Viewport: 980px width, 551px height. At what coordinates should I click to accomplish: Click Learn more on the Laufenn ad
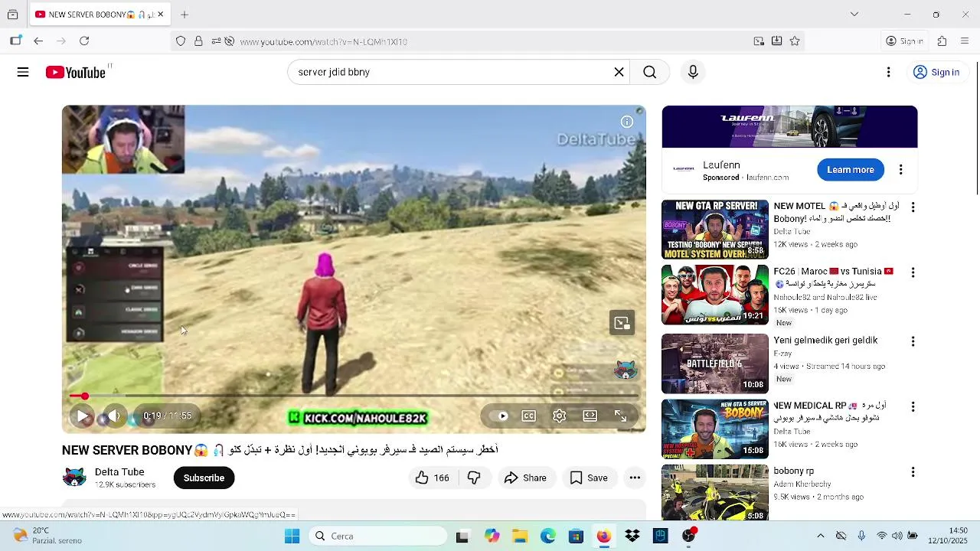click(850, 170)
